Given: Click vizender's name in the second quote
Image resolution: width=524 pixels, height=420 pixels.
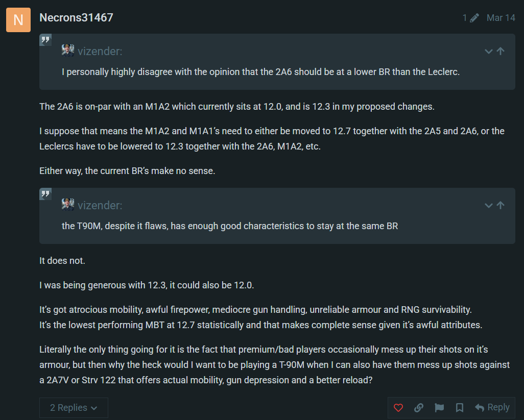Looking at the screenshot, I should (100, 205).
